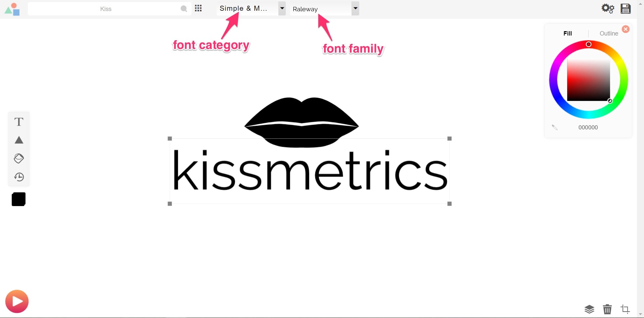Image resolution: width=644 pixels, height=318 pixels.
Task: Close the Fill color panel
Action: [626, 29]
